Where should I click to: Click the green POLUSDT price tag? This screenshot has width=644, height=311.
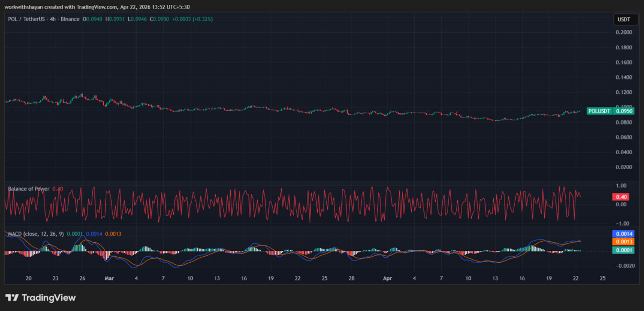[610, 111]
